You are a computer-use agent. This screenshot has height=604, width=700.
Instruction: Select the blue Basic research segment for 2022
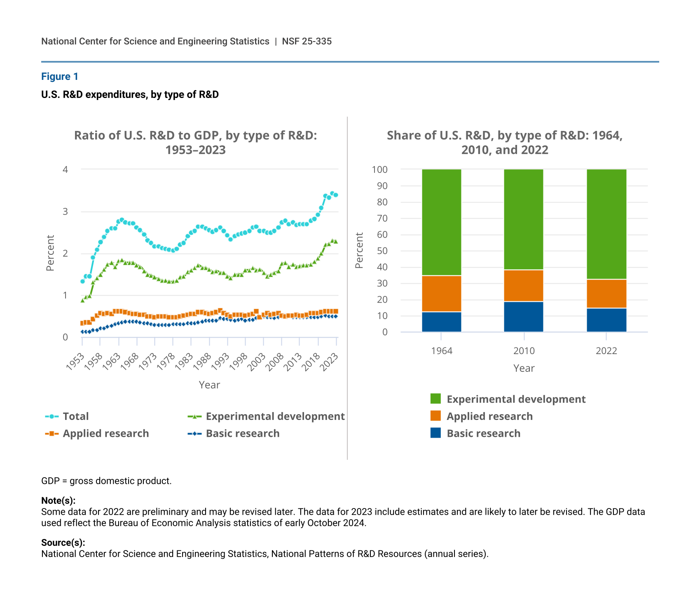606,320
